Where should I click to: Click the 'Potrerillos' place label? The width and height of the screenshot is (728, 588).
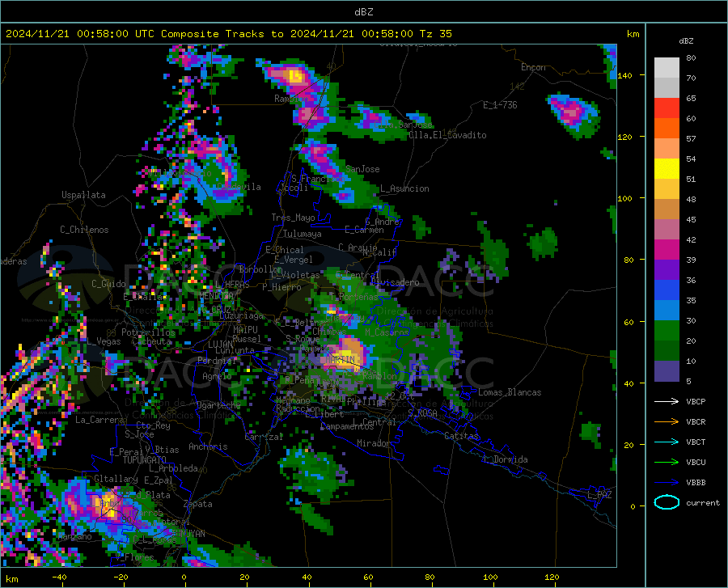point(148,332)
